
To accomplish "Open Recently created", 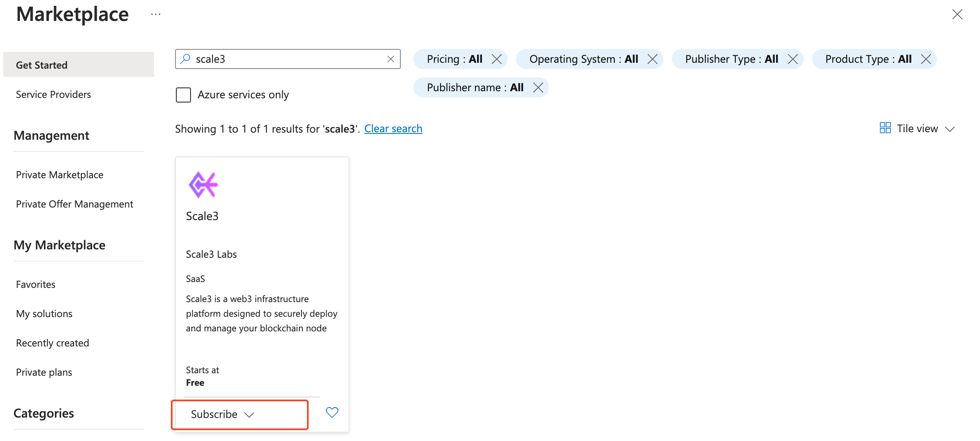I will click(x=52, y=343).
